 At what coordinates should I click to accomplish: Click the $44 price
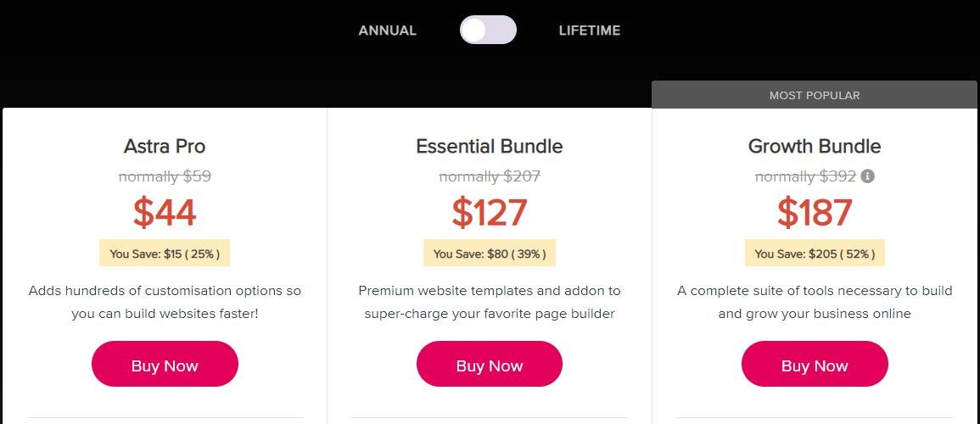[165, 212]
